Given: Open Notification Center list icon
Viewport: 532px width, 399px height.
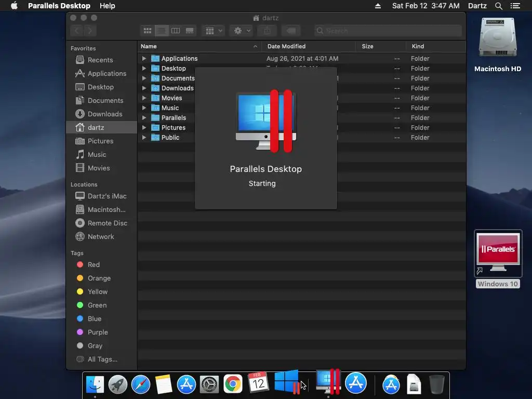Looking at the screenshot, I should point(515,6).
